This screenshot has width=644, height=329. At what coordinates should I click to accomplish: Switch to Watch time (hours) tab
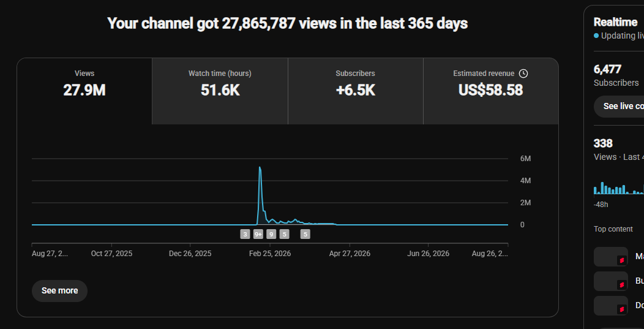click(x=220, y=91)
